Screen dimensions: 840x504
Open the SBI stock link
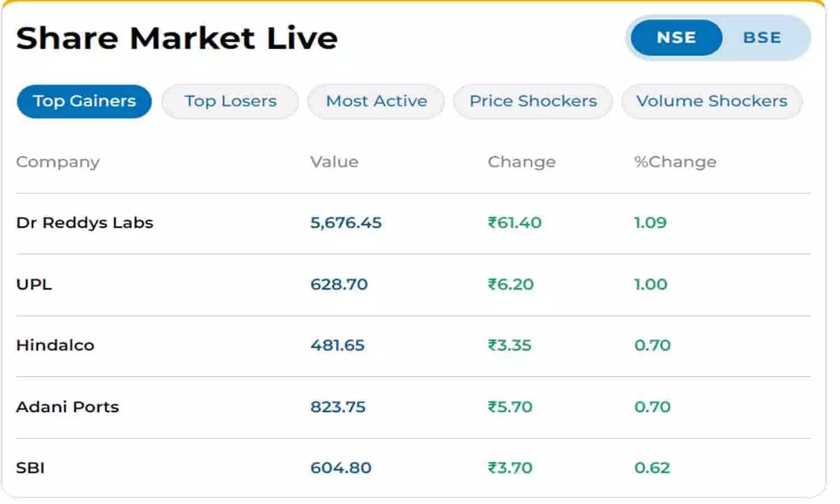click(30, 468)
